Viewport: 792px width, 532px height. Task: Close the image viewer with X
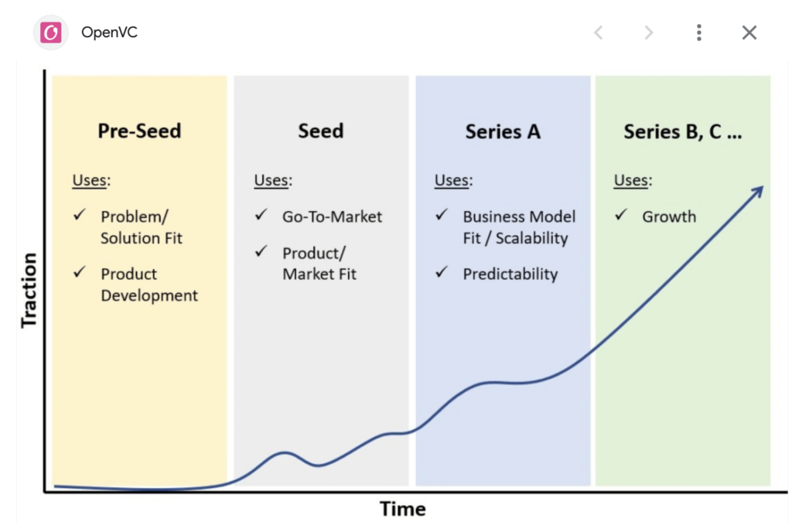(749, 32)
